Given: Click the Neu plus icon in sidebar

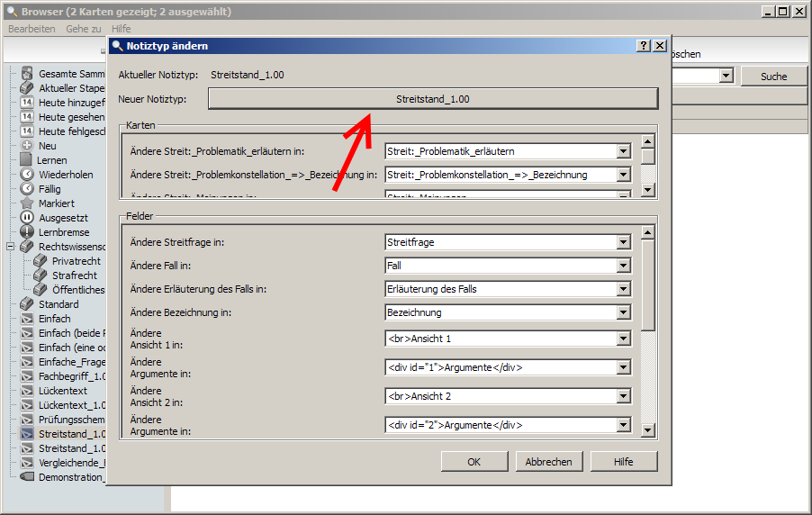Looking at the screenshot, I should pos(27,146).
